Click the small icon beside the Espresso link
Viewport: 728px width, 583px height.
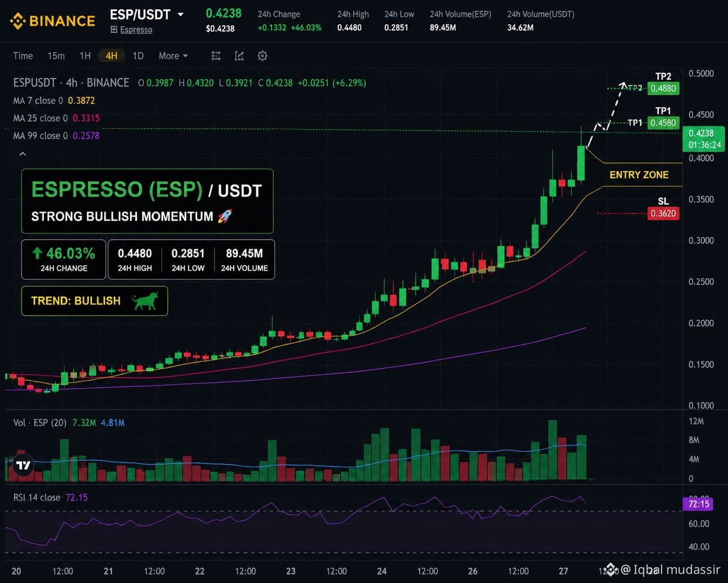(x=114, y=30)
